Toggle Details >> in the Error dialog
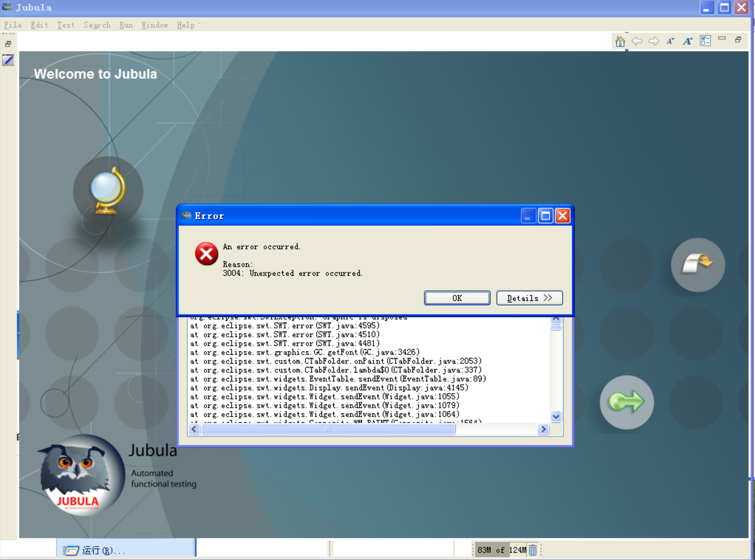755x560 pixels. (x=529, y=298)
